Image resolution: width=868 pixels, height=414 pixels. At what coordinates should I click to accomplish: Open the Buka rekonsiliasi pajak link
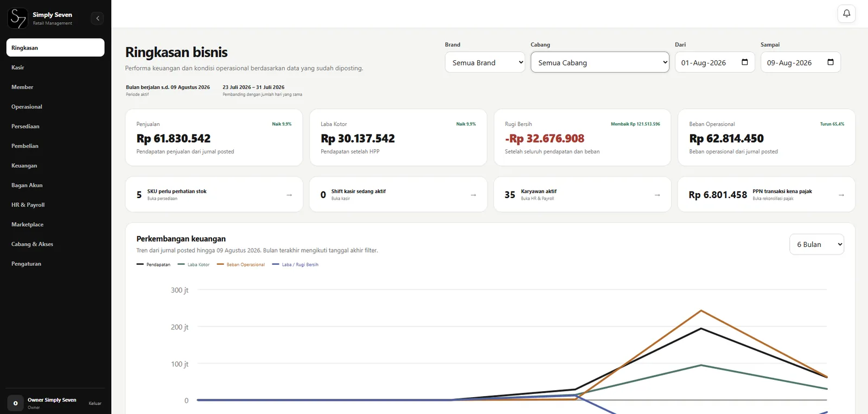pos(773,199)
